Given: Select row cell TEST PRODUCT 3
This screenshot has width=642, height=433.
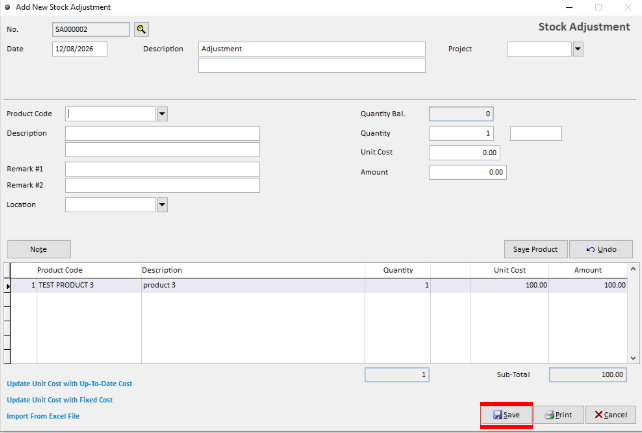Looking at the screenshot, I should coord(89,285).
